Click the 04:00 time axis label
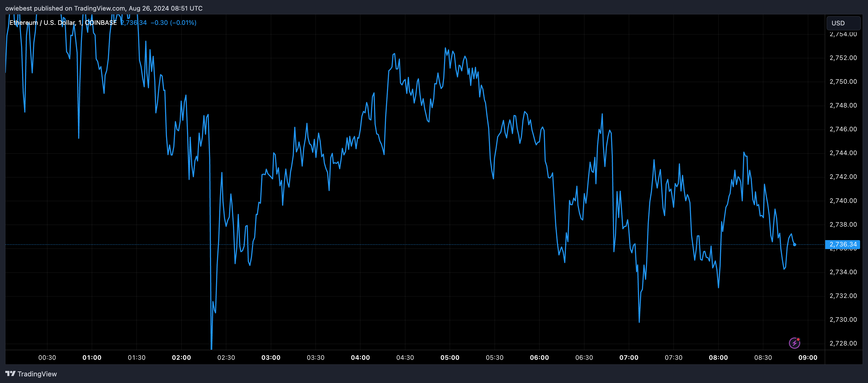This screenshot has width=868, height=383. 361,357
